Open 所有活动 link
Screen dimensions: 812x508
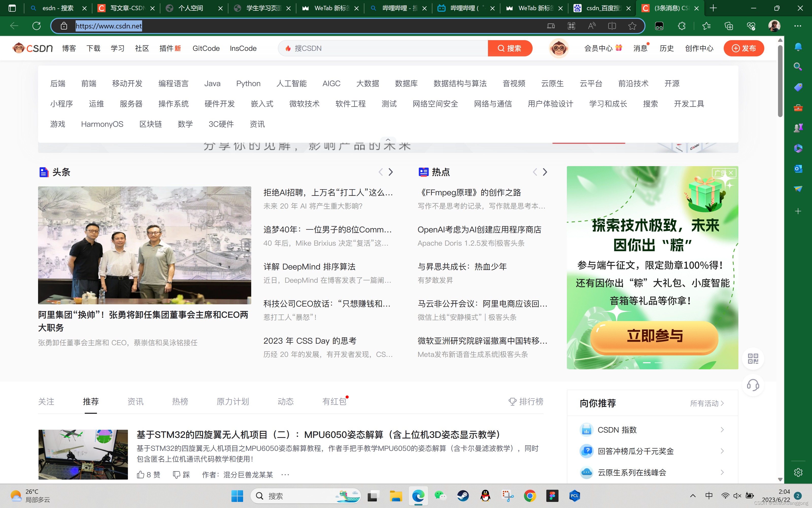707,403
